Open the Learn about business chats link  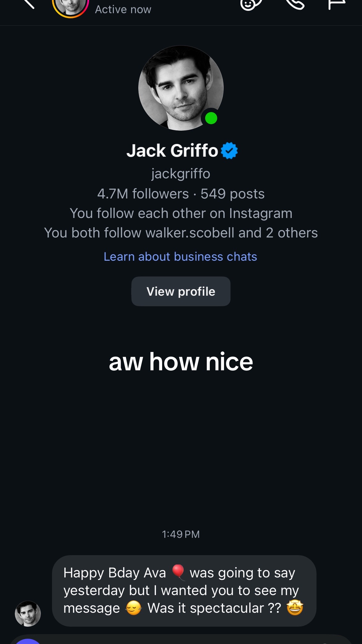point(180,257)
